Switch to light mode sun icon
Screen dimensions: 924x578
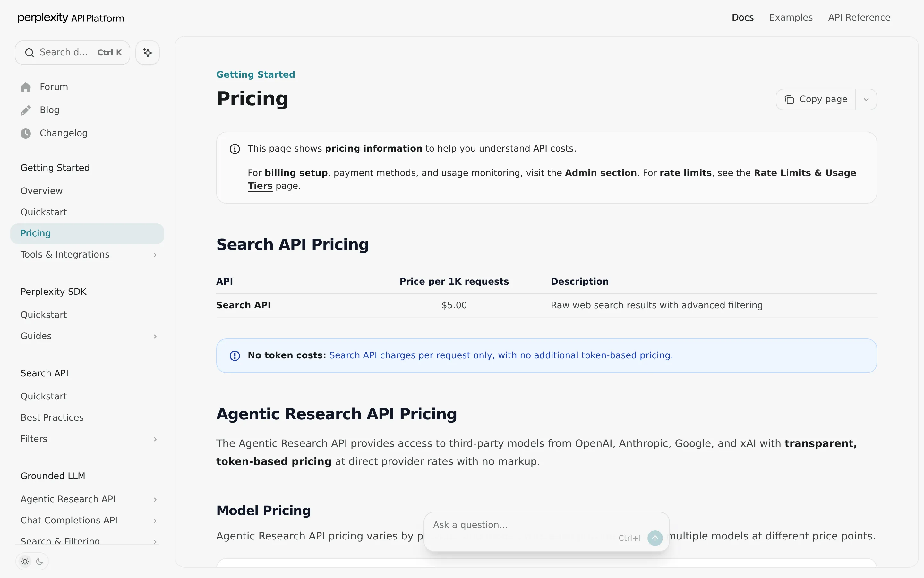pyautogui.click(x=25, y=561)
